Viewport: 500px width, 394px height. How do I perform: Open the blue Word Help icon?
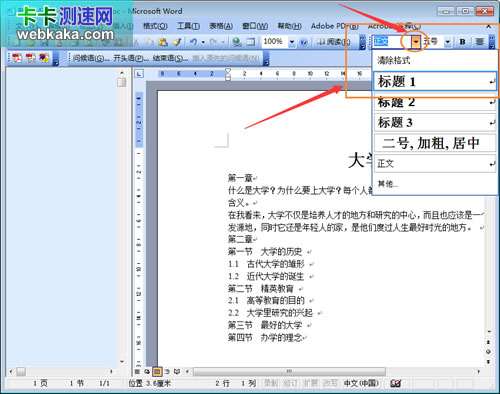tap(304, 42)
